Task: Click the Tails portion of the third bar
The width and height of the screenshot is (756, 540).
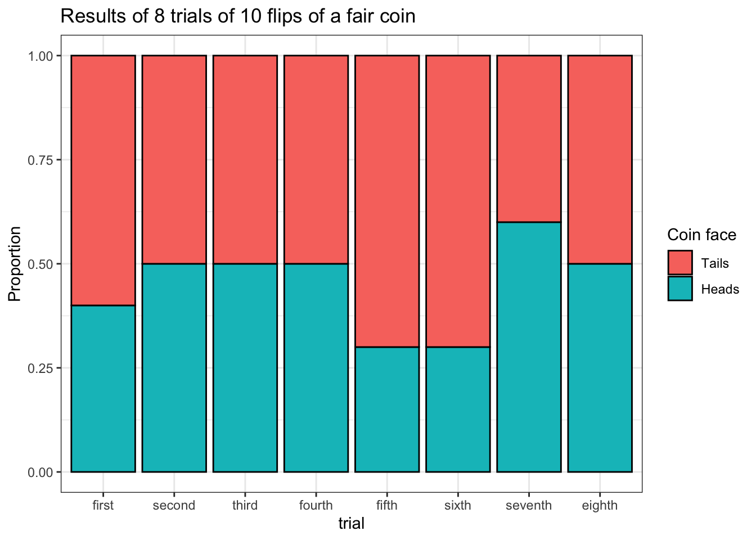Action: pos(245,160)
